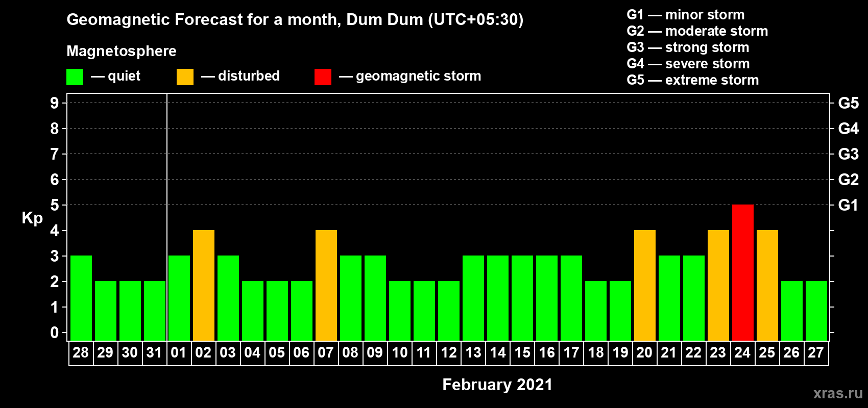Click the Kp axis value 9
The height and width of the screenshot is (408, 868).
click(x=55, y=103)
